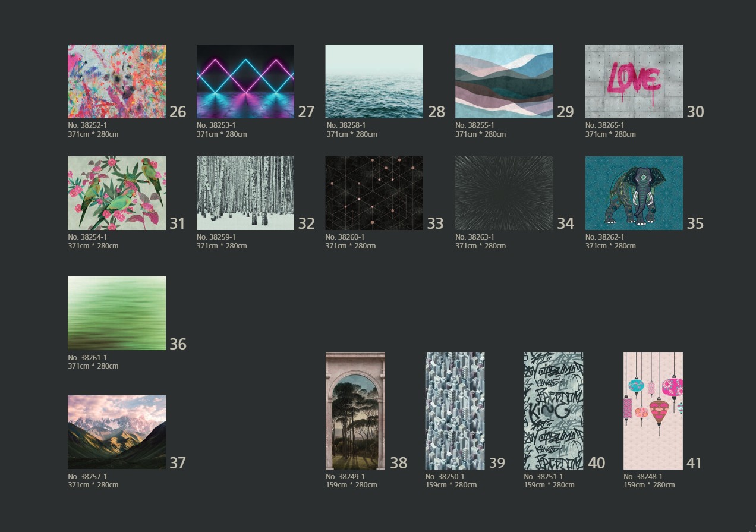The height and width of the screenshot is (532, 756).
Task: Open the black geometric triangles mural 33
Action: click(374, 193)
